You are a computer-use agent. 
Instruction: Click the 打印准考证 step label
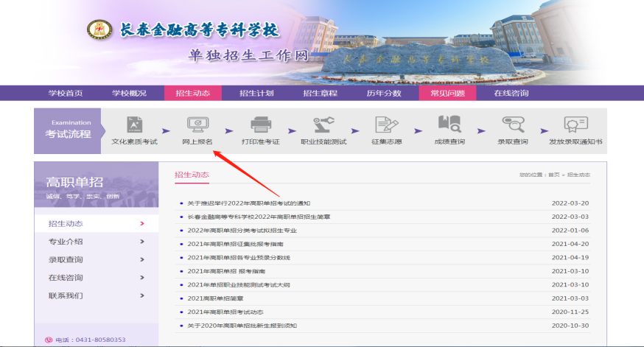coord(260,141)
